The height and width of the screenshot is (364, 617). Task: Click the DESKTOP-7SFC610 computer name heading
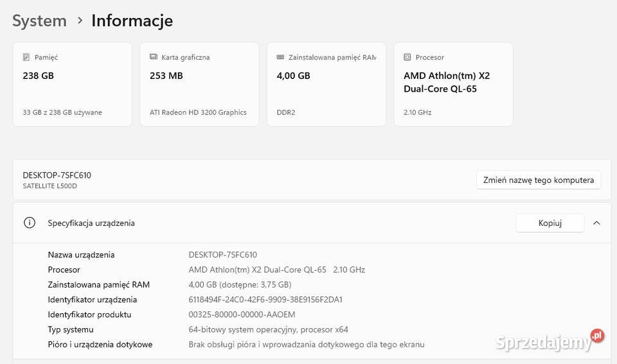[57, 175]
